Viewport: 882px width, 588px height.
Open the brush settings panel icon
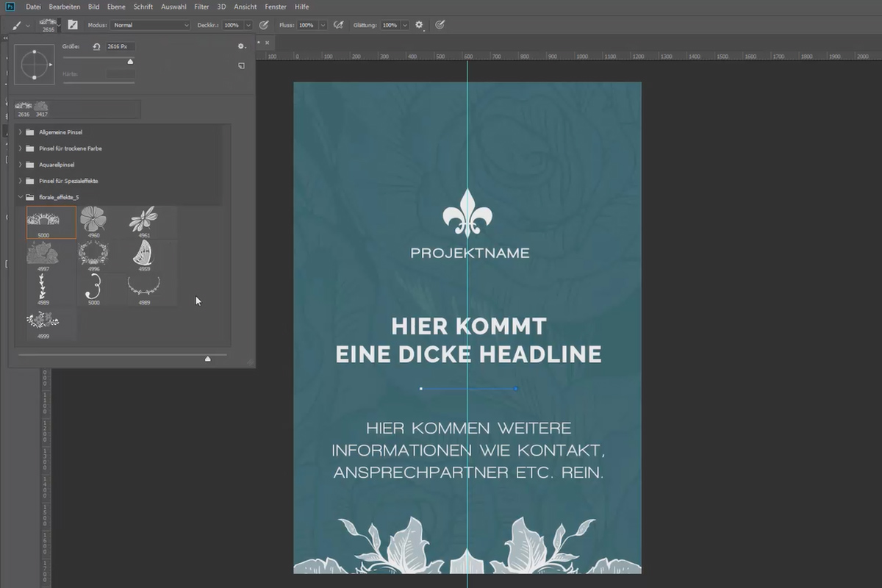point(73,24)
